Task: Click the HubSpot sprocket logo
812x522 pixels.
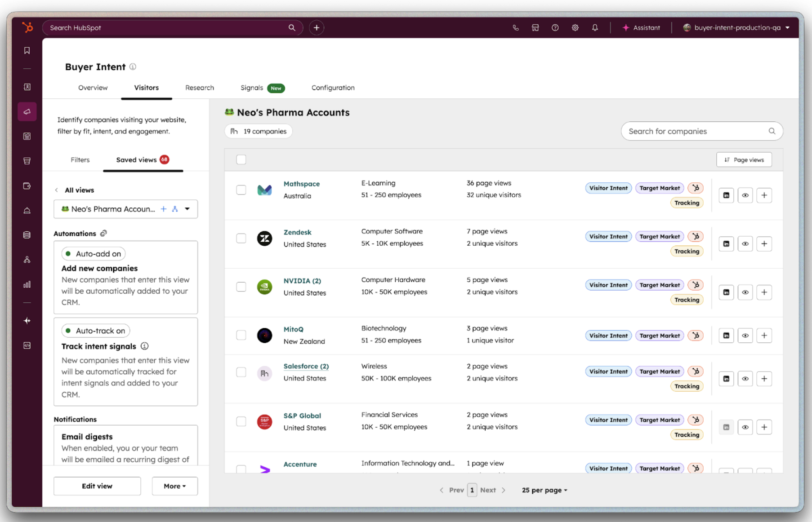Action: coord(27,28)
